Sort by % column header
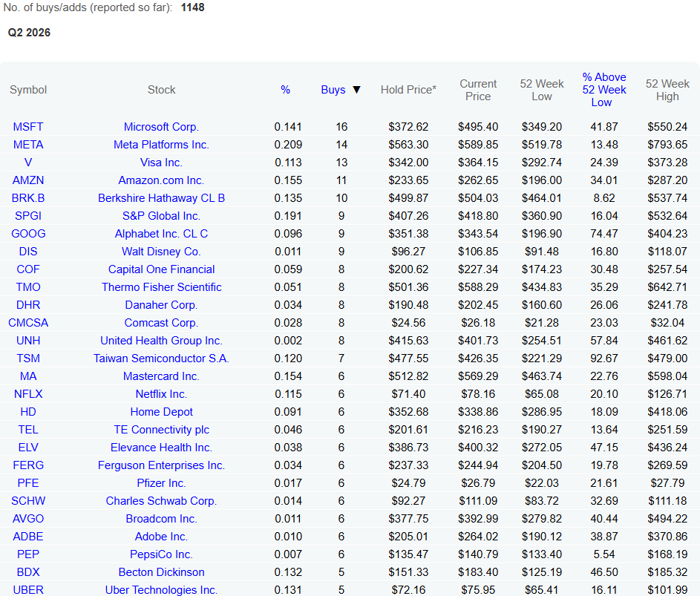700x596 pixels. coord(285,90)
